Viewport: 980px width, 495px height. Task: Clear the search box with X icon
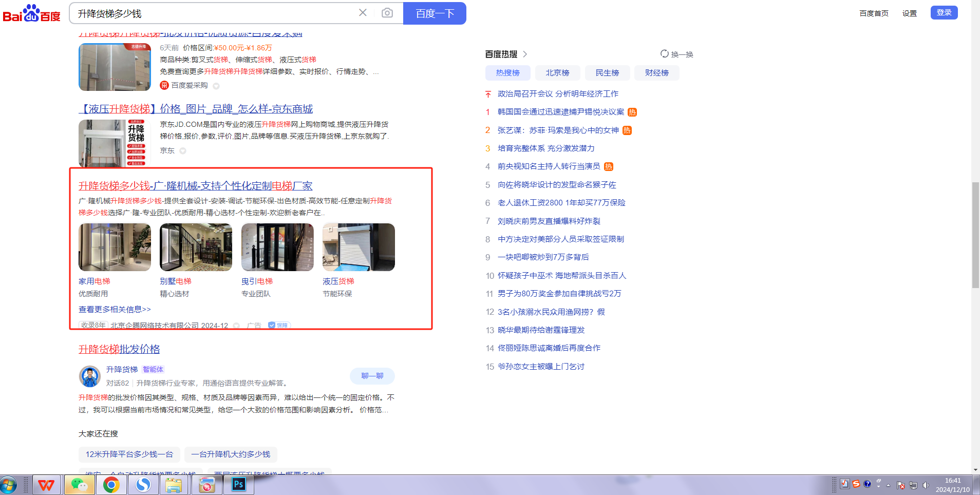click(363, 13)
